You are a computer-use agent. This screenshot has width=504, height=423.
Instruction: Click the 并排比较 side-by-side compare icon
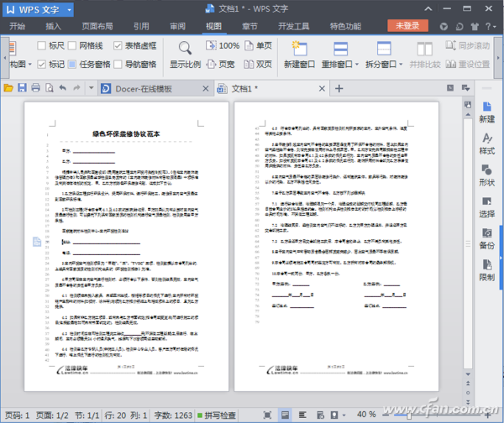point(424,50)
